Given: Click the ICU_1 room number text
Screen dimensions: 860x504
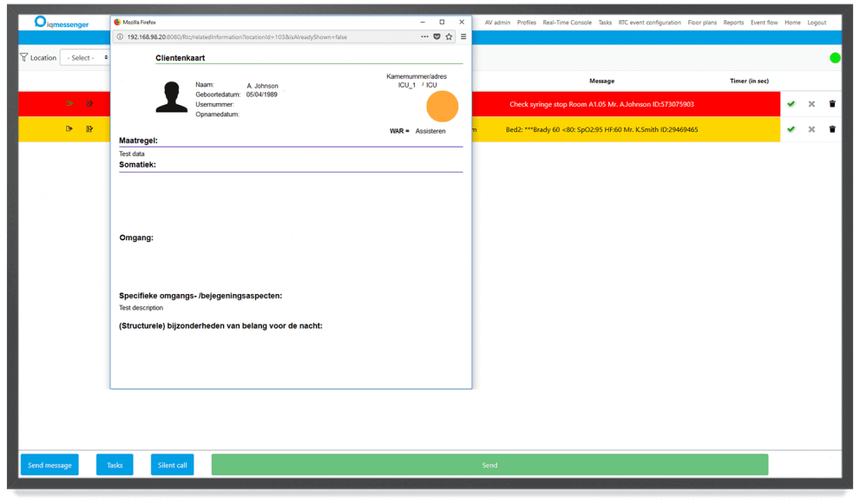Looking at the screenshot, I should [x=407, y=85].
